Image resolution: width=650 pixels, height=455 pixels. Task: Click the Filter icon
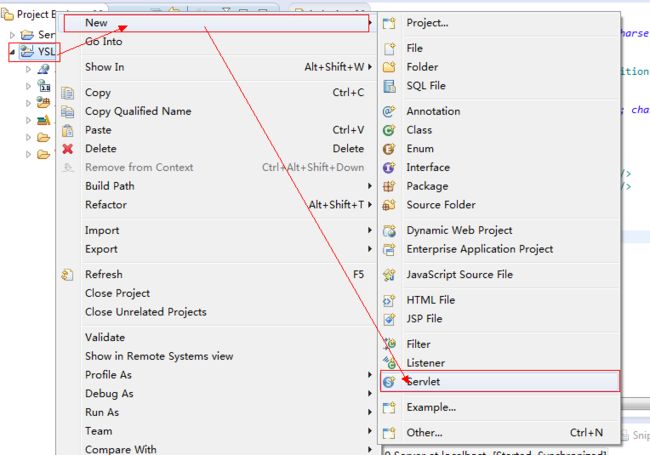389,344
